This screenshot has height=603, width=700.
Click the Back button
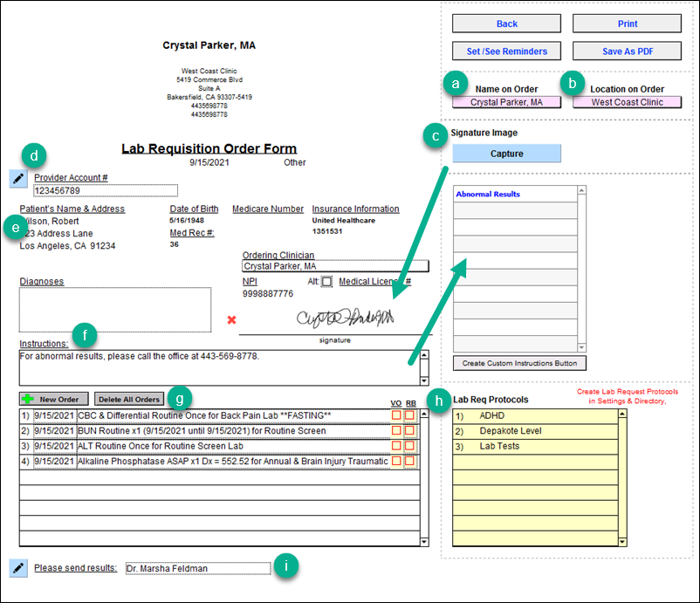pyautogui.click(x=506, y=24)
